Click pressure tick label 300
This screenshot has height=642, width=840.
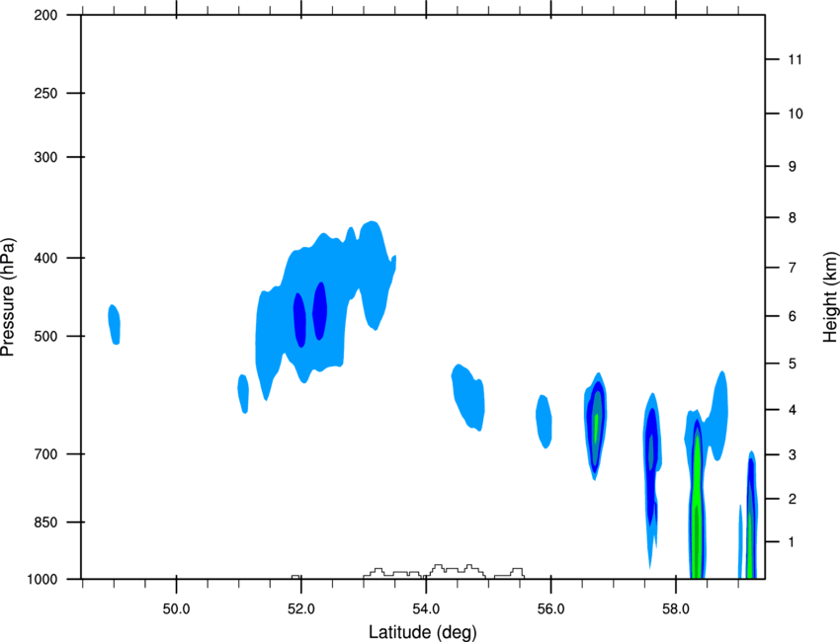[x=45, y=157]
